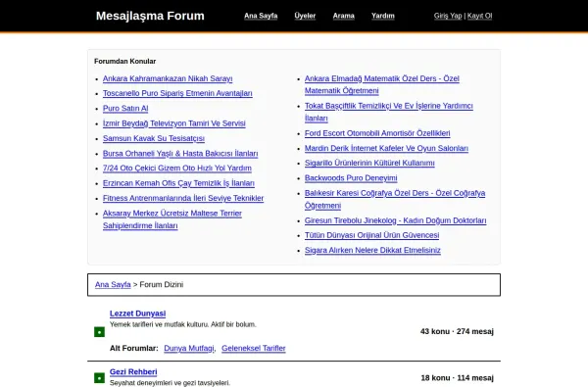Screen dimensions: 588x387
Task: Open Sigara Alırken Nelere Dikkat Etmelisiniz topic
Action: pos(372,250)
